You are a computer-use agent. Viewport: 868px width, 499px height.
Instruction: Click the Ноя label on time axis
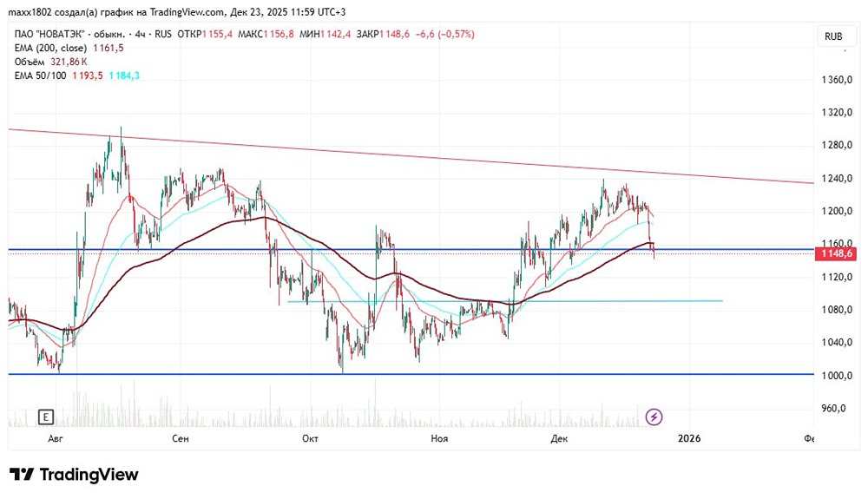(439, 439)
